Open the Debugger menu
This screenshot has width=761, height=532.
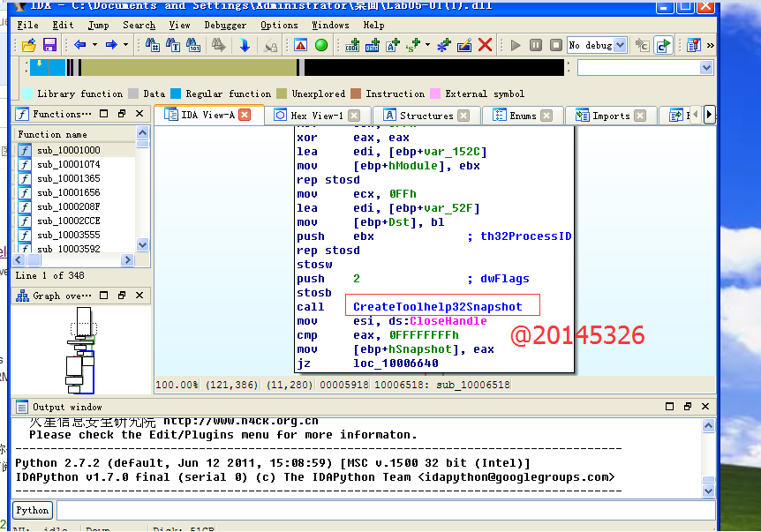click(225, 25)
